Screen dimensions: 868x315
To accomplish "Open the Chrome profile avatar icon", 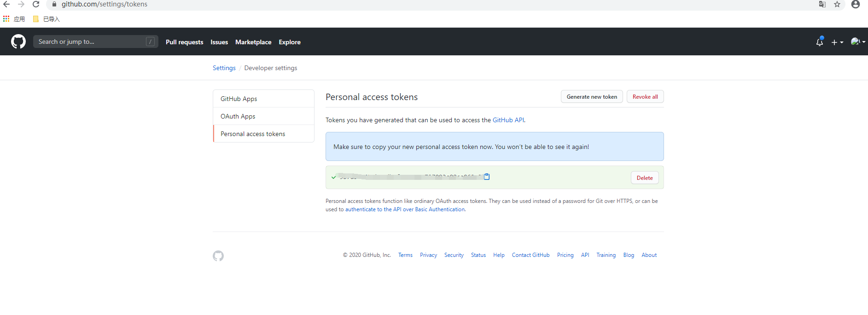I will pyautogui.click(x=856, y=4).
